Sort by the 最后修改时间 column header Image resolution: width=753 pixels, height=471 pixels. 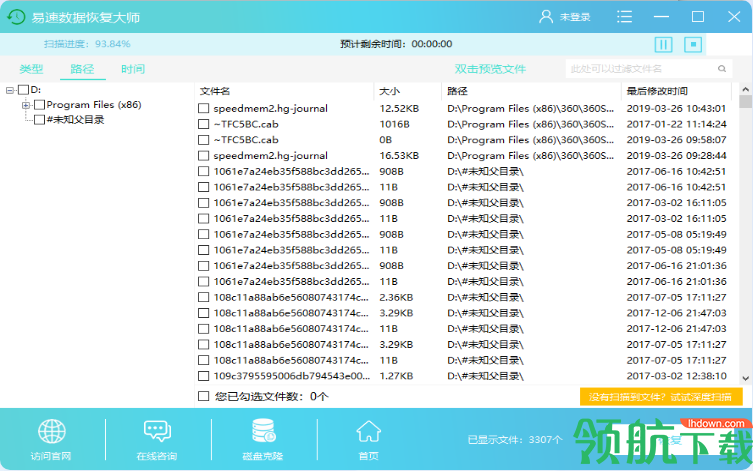[657, 91]
